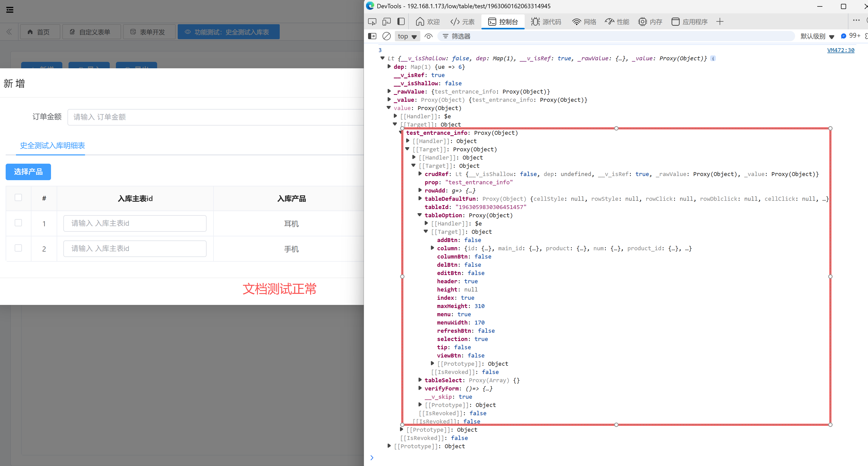Check the row 1 耳机 checkbox

click(x=18, y=222)
